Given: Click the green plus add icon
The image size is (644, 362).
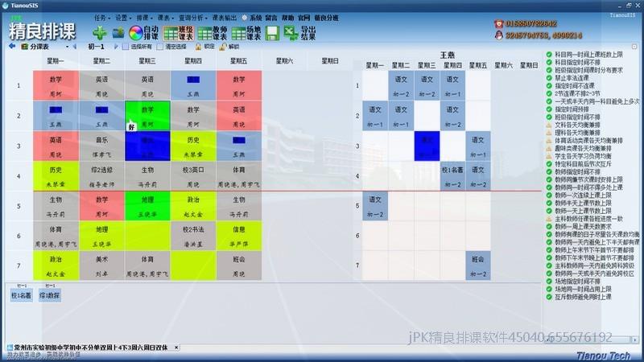Looking at the screenshot, I should tap(99, 33).
